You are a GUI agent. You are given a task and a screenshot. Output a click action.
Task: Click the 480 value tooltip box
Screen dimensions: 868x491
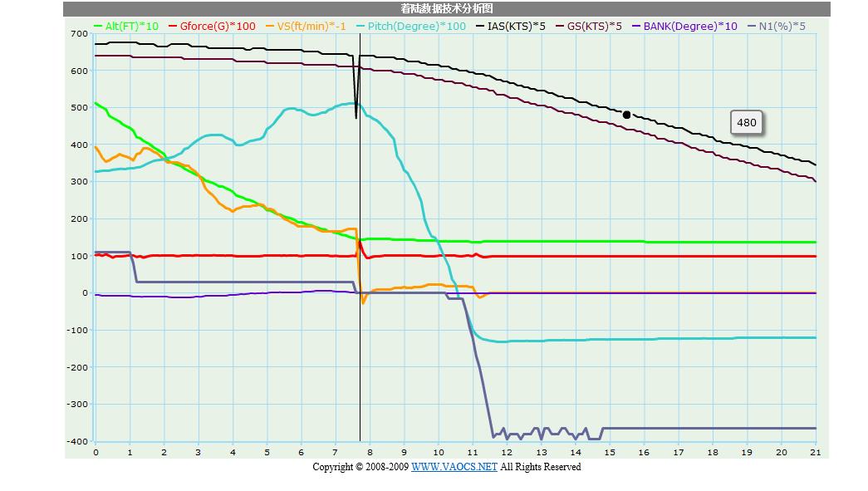747,123
